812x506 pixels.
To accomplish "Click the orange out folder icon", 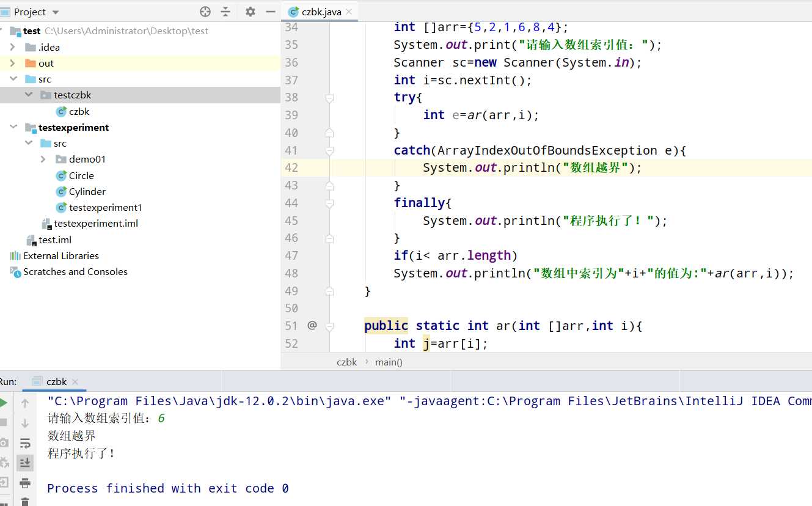I will click(x=31, y=63).
